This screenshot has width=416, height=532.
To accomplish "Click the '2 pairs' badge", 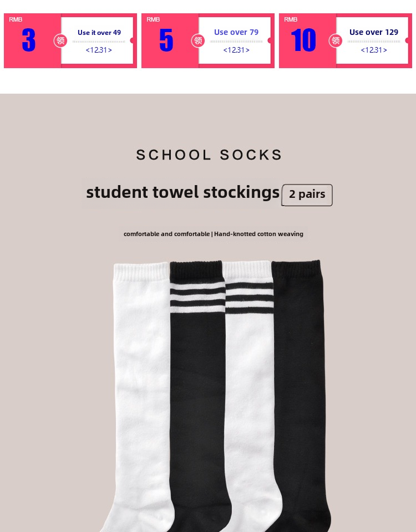I will (x=307, y=195).
